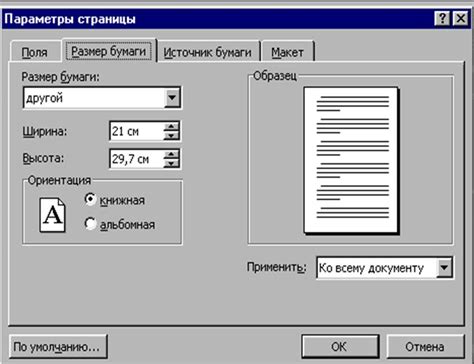Select альбомная orientation radio button
The height and width of the screenshot is (364, 474).
tap(90, 224)
